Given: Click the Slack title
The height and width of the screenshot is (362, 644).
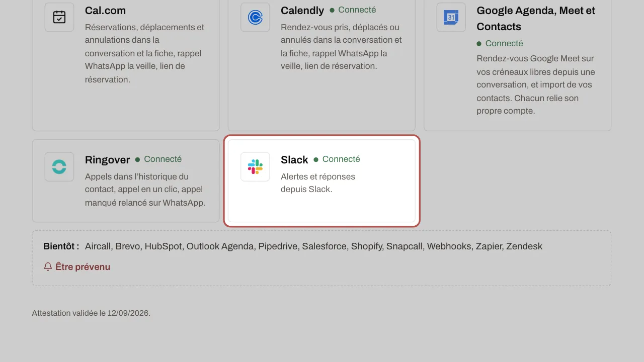Looking at the screenshot, I should [294, 160].
